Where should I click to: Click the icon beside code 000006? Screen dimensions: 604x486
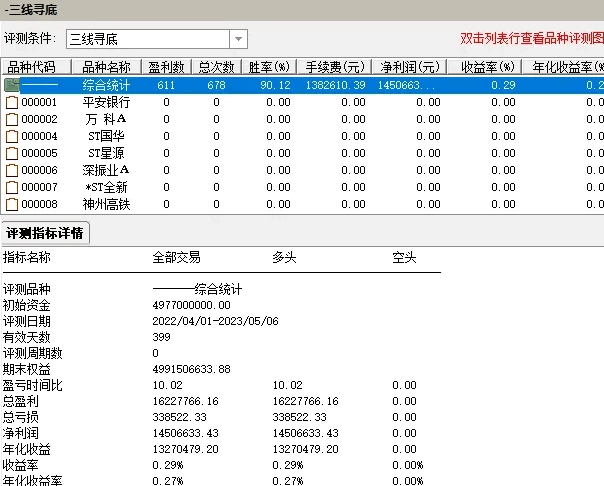point(12,170)
